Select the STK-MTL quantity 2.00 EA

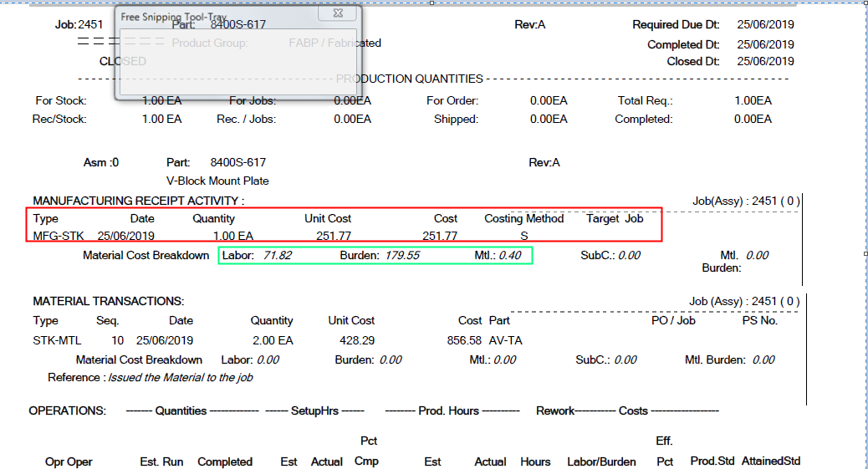click(273, 340)
